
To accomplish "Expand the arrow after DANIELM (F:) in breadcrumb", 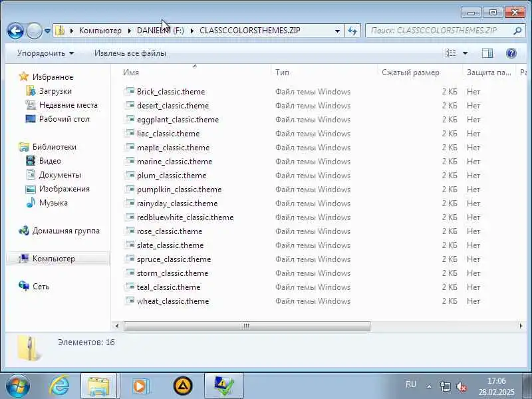I will [x=192, y=31].
